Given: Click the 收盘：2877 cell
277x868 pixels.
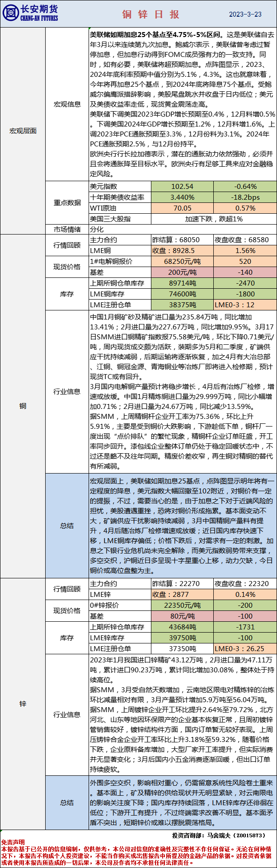Looking at the screenshot, I should pyautogui.click(x=182, y=594).
